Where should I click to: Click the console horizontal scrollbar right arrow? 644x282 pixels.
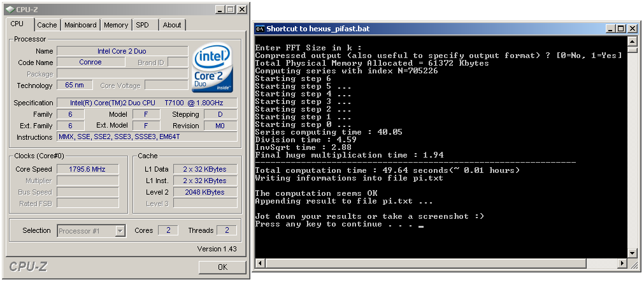point(622,263)
